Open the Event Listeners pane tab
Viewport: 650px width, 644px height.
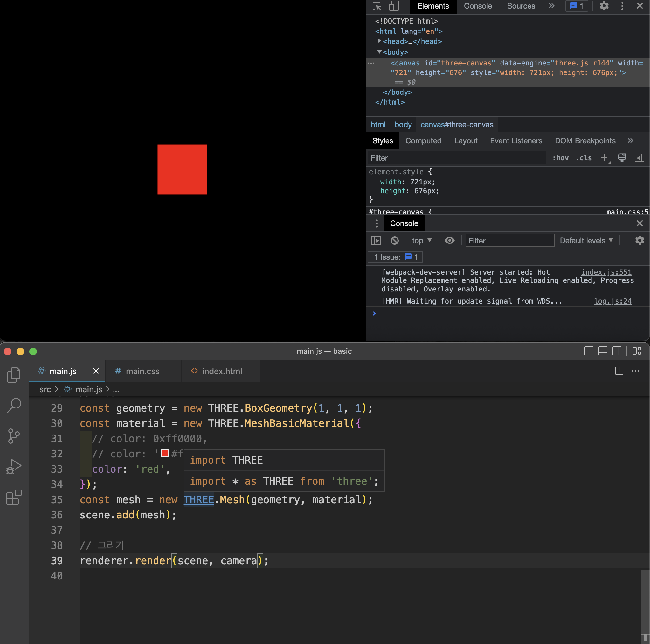click(516, 140)
